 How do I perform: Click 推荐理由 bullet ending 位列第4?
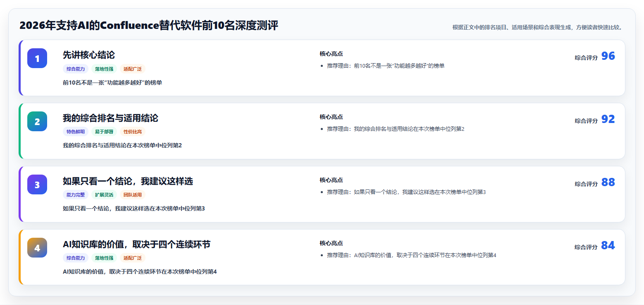pyautogui.click(x=412, y=255)
